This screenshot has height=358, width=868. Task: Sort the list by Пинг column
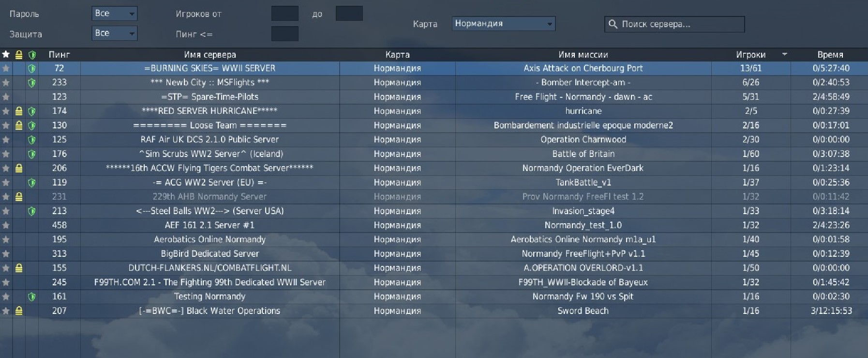(x=59, y=55)
